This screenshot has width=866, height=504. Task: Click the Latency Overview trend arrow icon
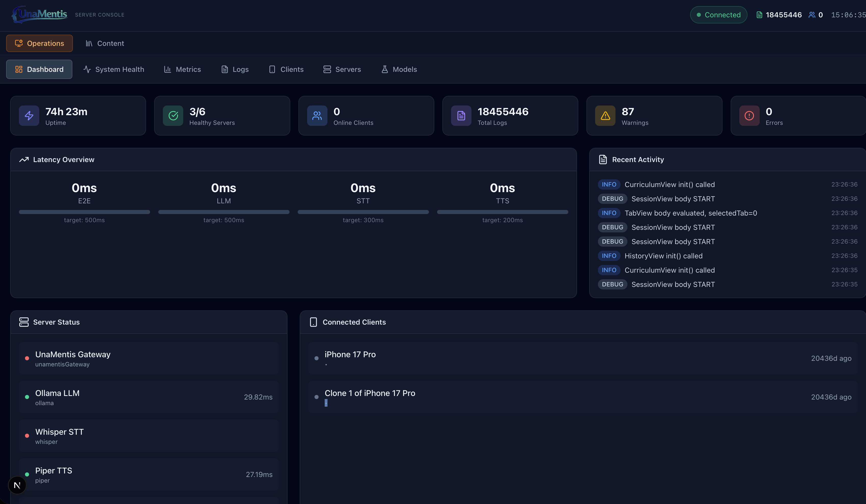(x=24, y=160)
